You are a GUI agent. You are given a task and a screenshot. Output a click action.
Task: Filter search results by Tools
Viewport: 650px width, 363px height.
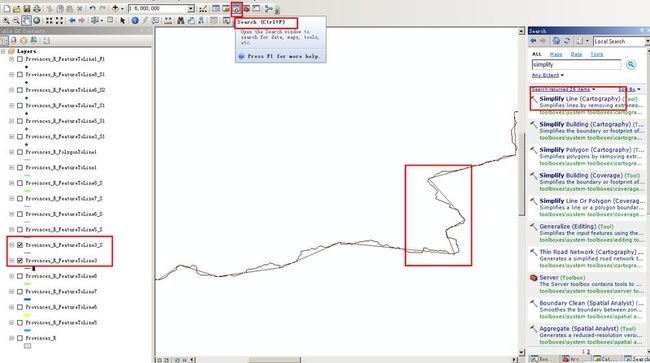point(597,54)
